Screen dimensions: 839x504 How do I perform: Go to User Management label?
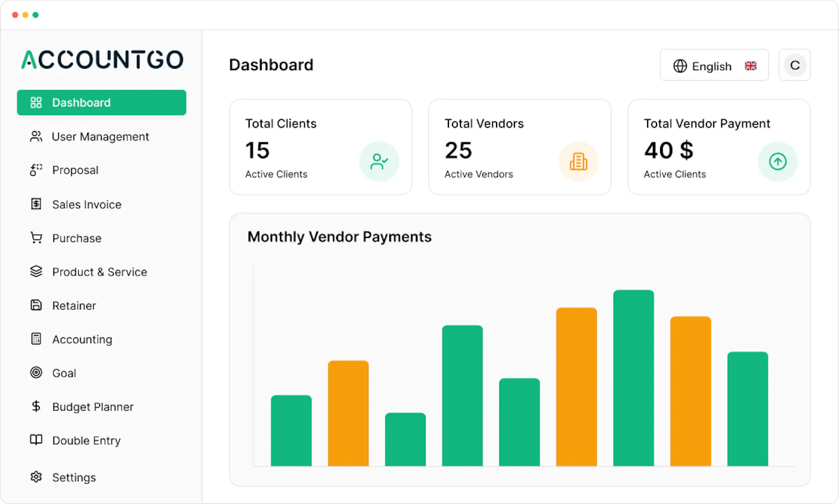100,137
